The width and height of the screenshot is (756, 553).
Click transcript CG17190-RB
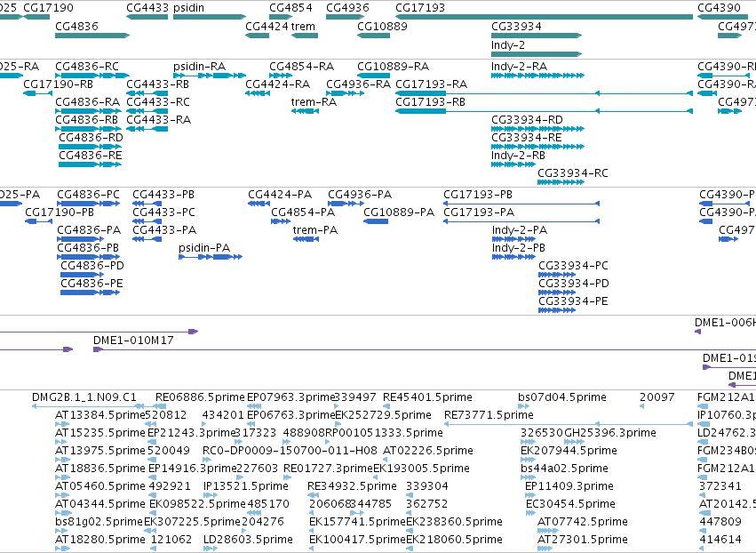(x=37, y=93)
